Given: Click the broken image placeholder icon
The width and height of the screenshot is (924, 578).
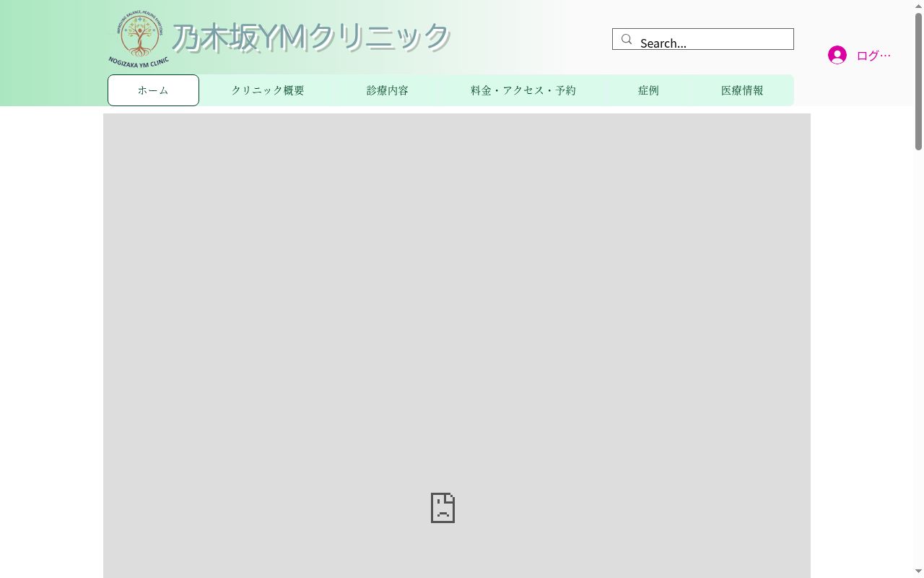Looking at the screenshot, I should pos(443,508).
